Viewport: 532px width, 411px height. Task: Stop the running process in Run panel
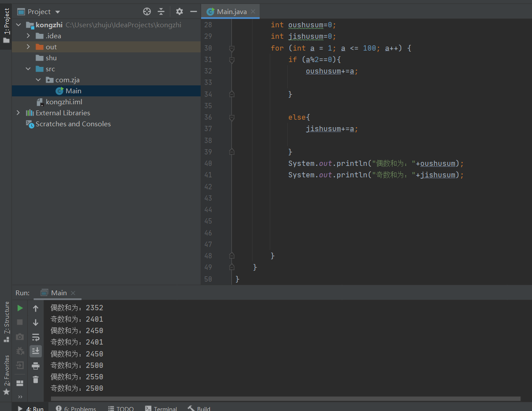point(20,322)
